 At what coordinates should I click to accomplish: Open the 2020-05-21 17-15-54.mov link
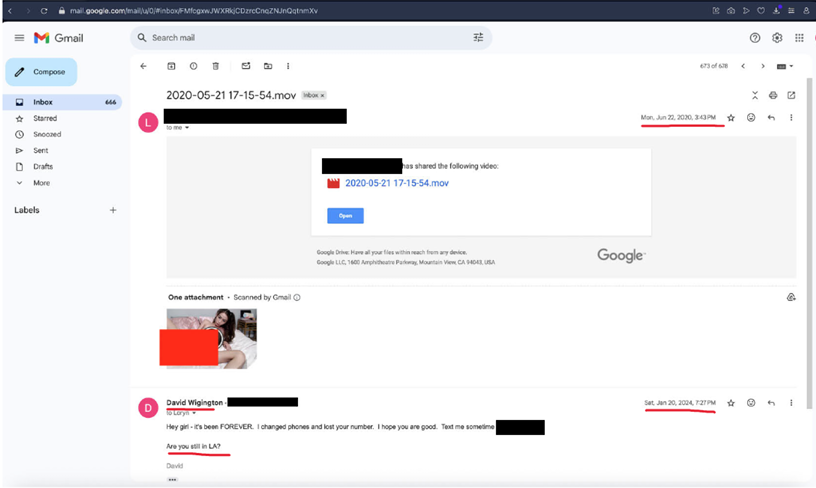click(397, 183)
